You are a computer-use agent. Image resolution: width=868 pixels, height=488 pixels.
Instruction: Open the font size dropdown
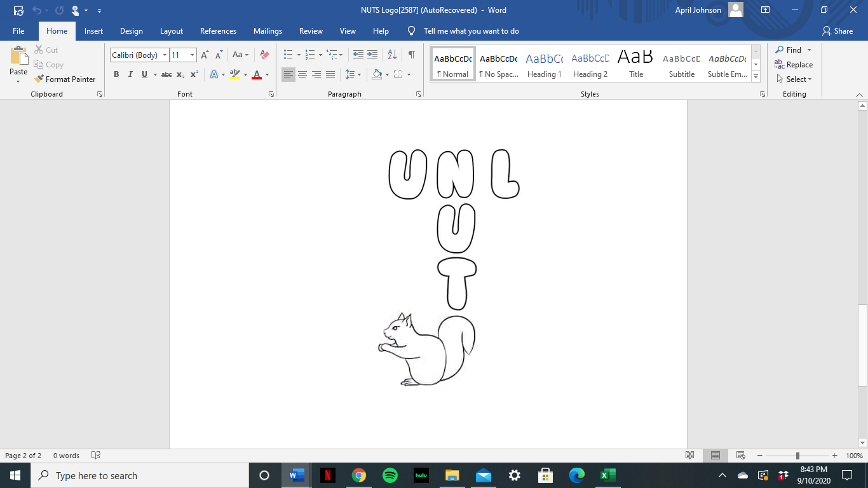click(x=192, y=55)
